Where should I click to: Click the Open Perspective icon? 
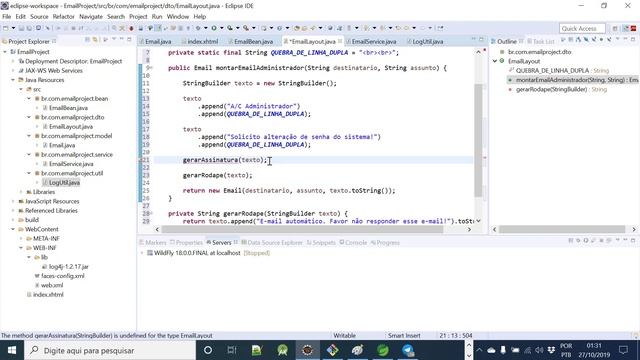click(x=615, y=28)
